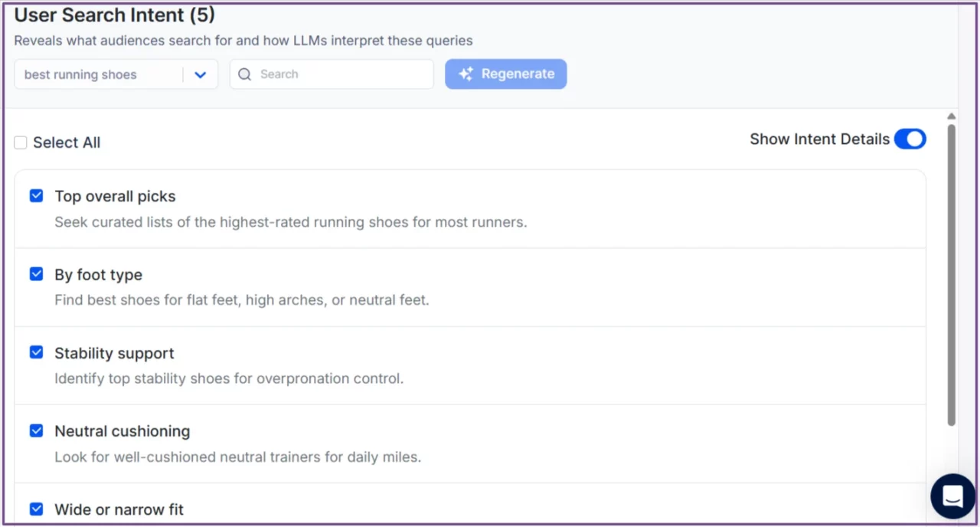
Task: Disable the Show Intent Details toggle
Action: tap(910, 139)
